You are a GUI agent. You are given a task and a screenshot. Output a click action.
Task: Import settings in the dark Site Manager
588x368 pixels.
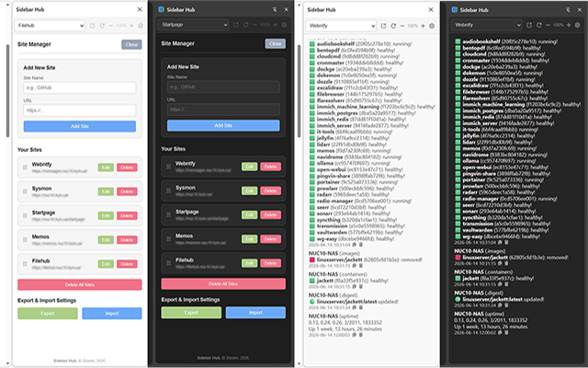tap(255, 313)
